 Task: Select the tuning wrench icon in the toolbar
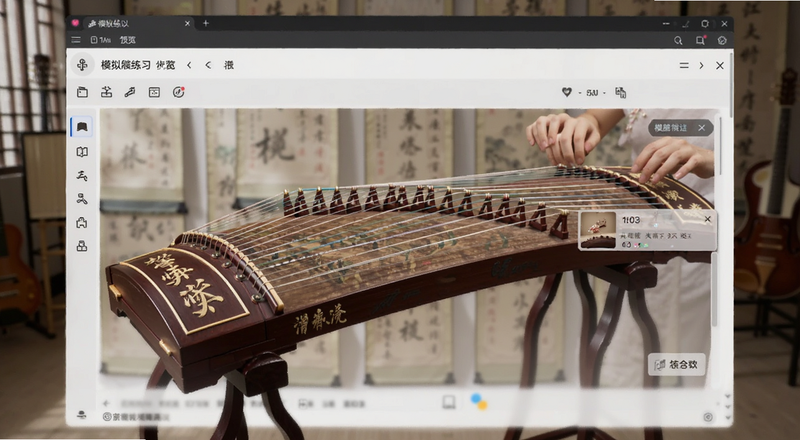pyautogui.click(x=130, y=92)
